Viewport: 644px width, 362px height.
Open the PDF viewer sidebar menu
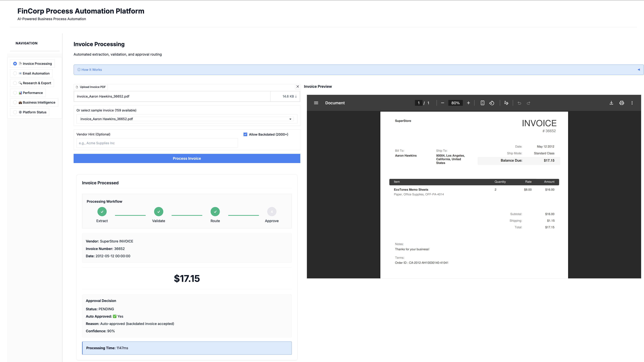pos(316,103)
